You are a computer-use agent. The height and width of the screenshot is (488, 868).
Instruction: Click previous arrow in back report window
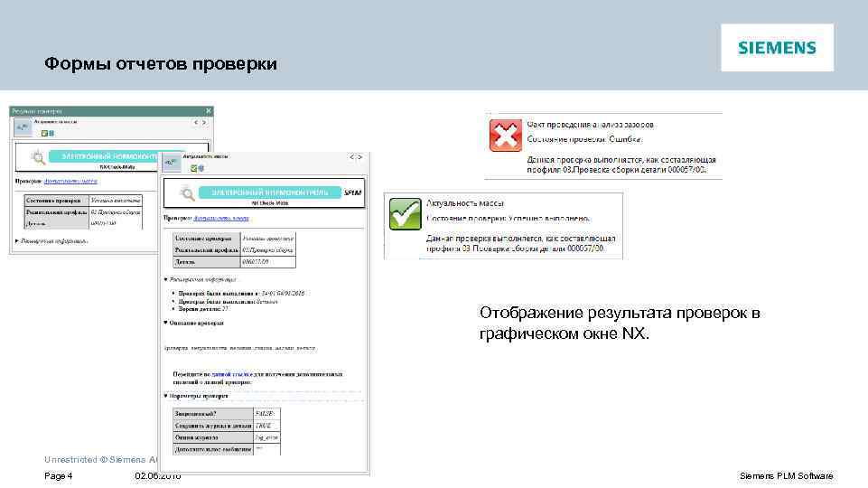(x=195, y=122)
